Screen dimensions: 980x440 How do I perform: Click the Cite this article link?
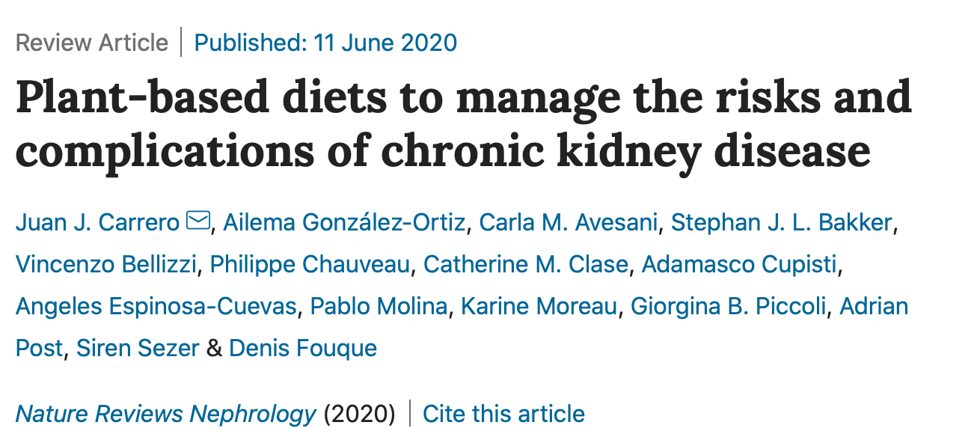(503, 414)
